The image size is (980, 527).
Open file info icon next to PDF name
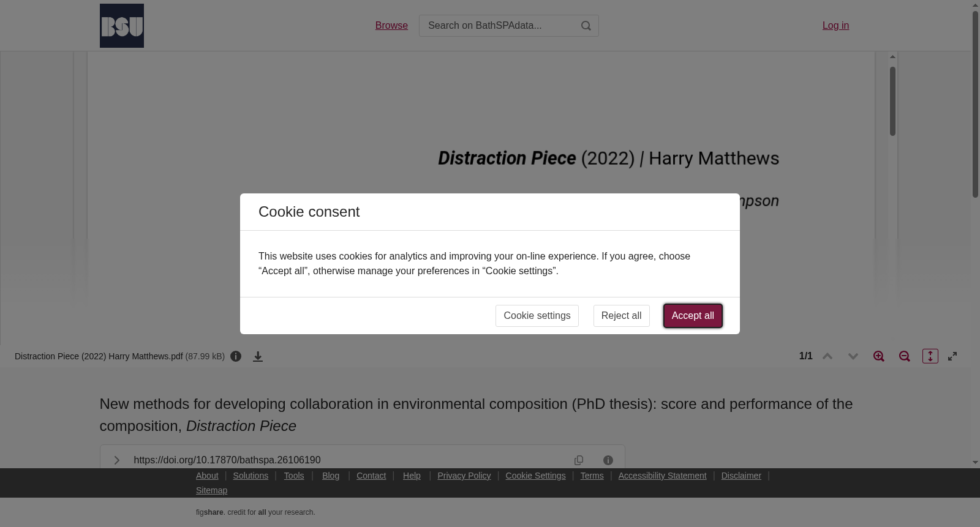236,356
